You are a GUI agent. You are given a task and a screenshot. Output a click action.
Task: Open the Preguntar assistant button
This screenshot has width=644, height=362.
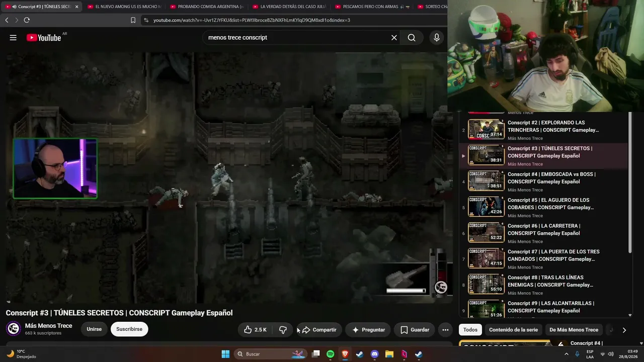pos(368,330)
